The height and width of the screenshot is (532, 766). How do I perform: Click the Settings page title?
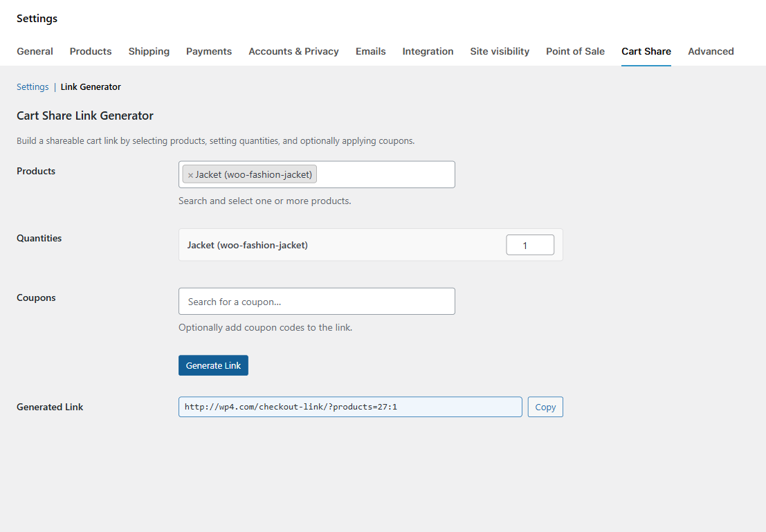37,19
